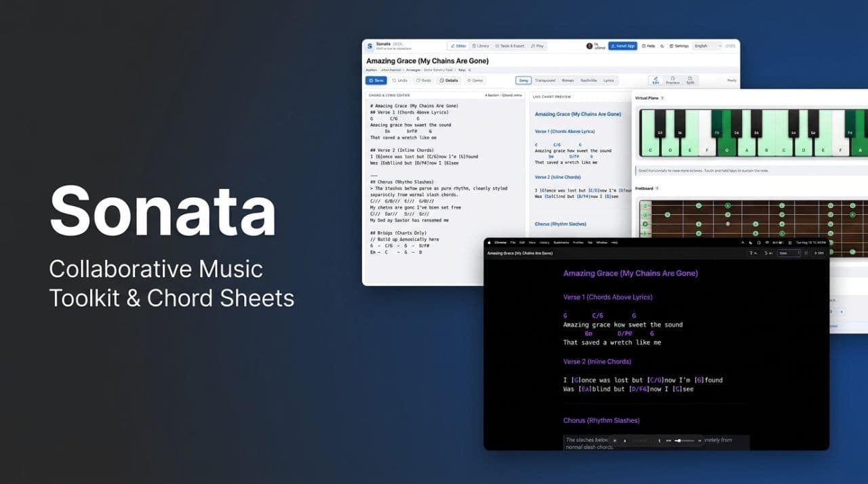The image size is (868, 484).
Task: Select the Transposed view mode
Action: coord(545,80)
